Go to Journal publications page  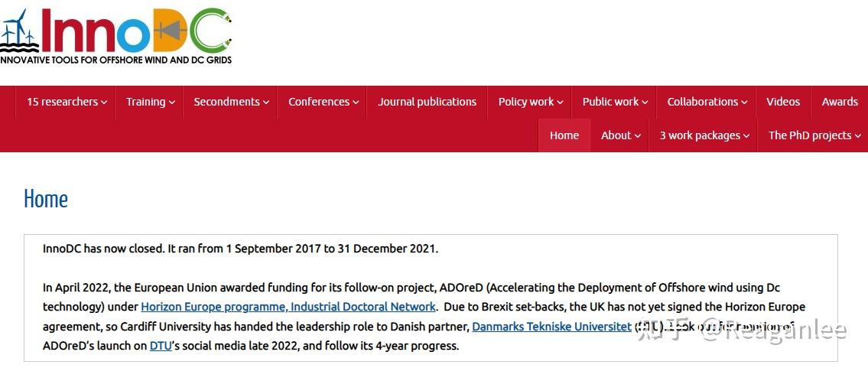[x=427, y=102]
